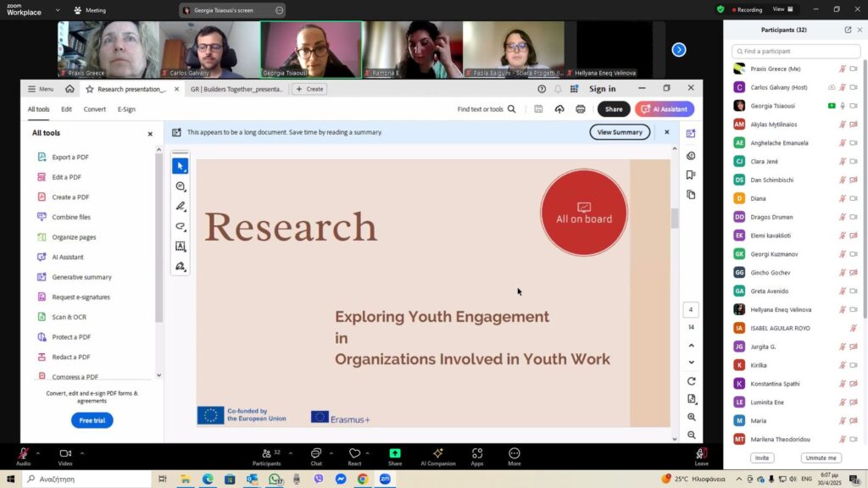Expand the Audio options arrow
868x488 pixels.
click(37, 452)
